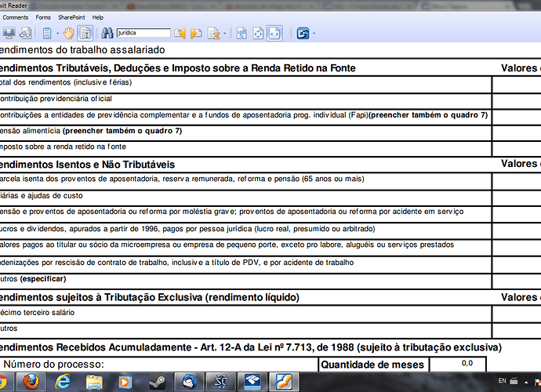The image size is (541, 392).
Task: Launch Internet Explorer from the taskbar
Action: tap(63, 382)
